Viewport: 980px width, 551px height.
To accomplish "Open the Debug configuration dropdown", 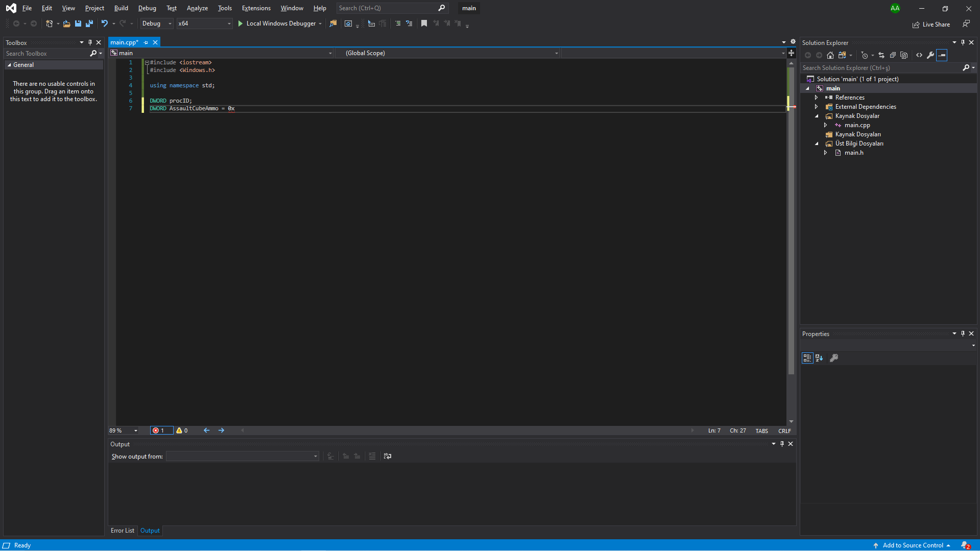I will click(157, 23).
